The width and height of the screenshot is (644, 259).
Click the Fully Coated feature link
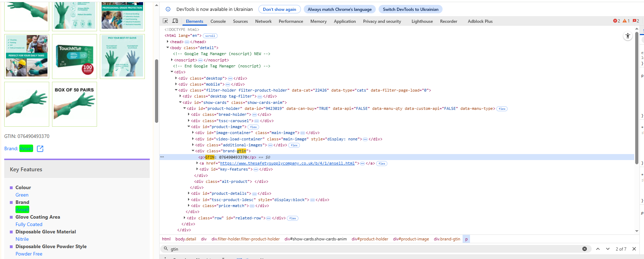tap(29, 224)
